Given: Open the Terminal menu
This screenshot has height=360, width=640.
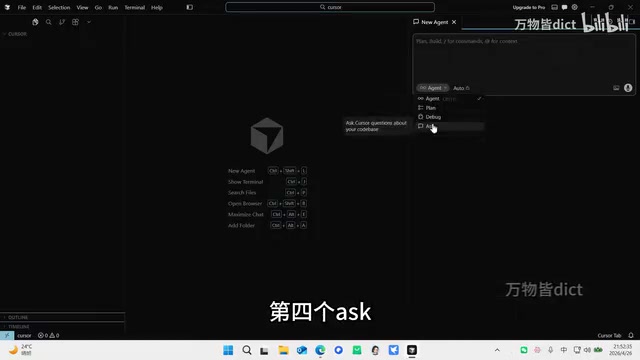Looking at the screenshot, I should coord(135,7).
